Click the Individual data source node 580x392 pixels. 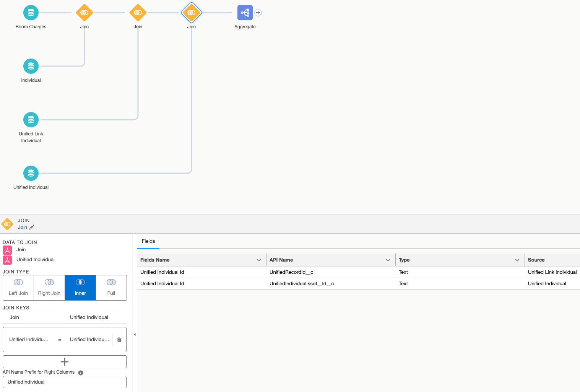31,66
